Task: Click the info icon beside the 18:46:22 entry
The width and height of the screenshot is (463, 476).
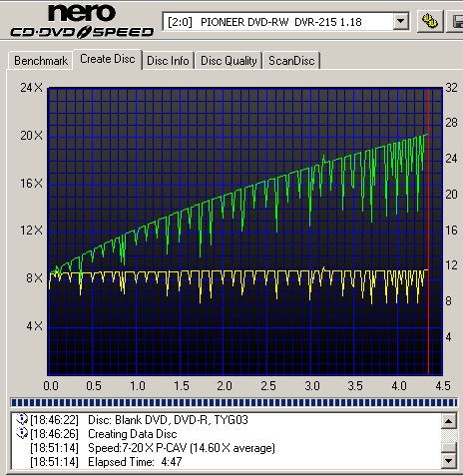Action: tap(22, 419)
